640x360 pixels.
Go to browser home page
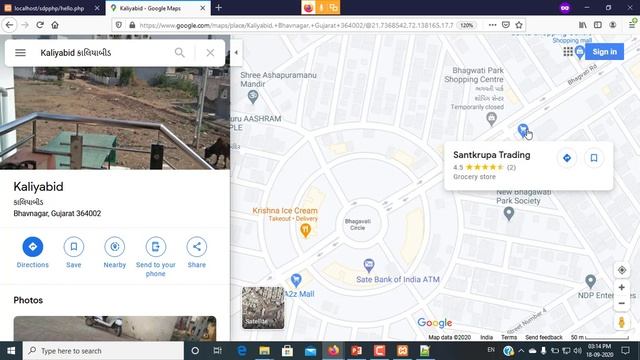pyautogui.click(x=55, y=25)
